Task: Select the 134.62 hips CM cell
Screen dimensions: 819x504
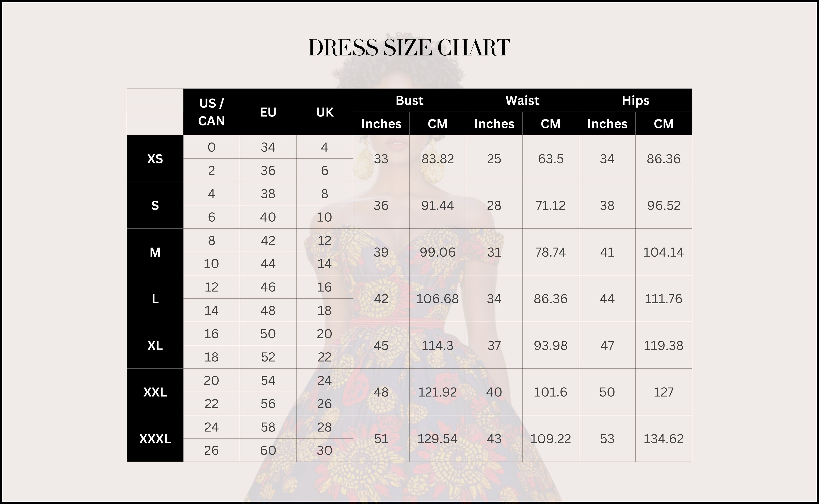Action: (x=663, y=439)
